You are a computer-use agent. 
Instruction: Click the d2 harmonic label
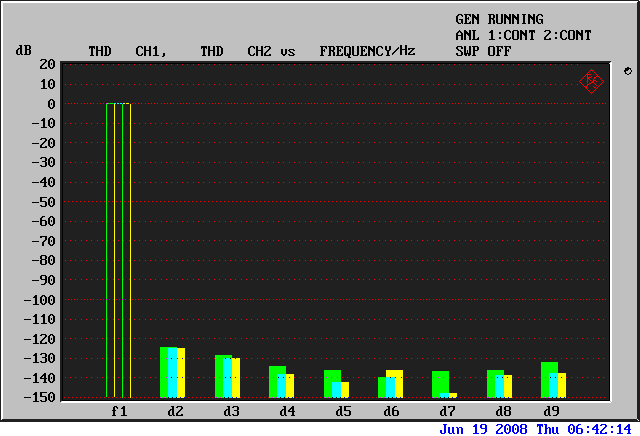pos(176,411)
